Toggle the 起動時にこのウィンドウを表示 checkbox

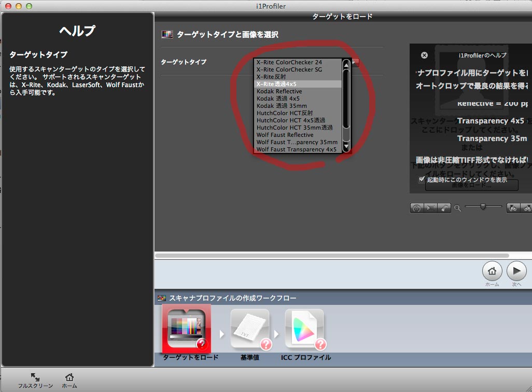tap(422, 179)
